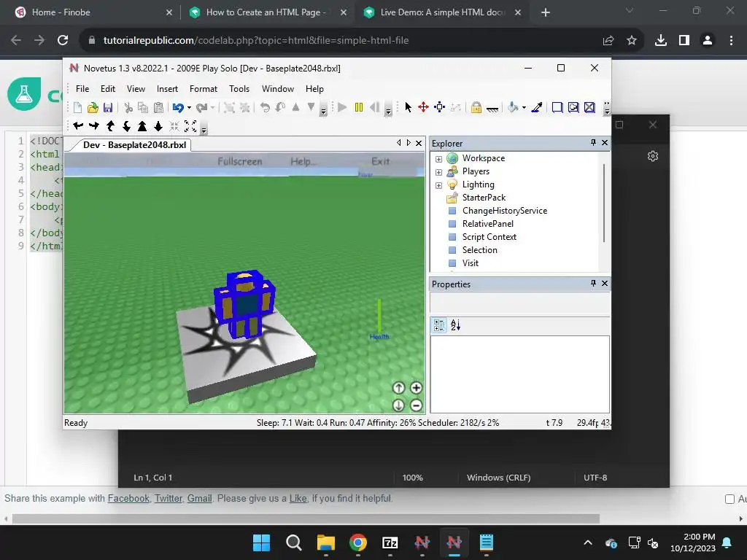747x560 pixels.
Task: Click the camera pan left arrow icon
Action: click(78, 126)
